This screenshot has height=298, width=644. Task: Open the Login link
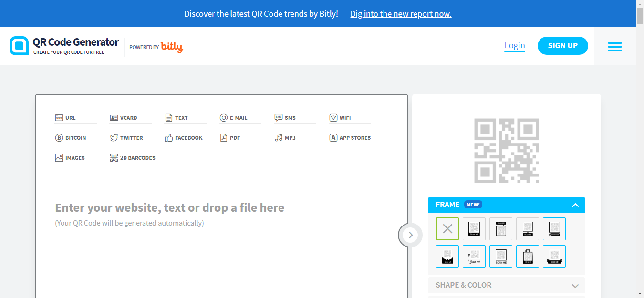pyautogui.click(x=515, y=46)
